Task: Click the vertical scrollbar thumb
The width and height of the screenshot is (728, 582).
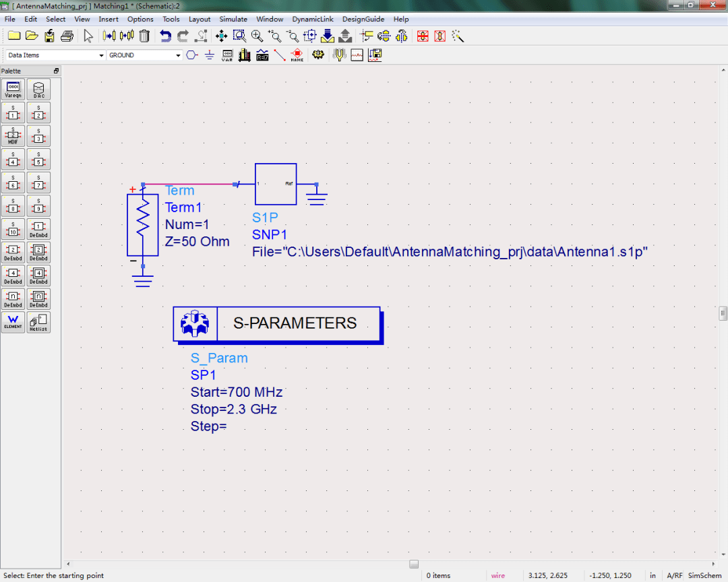Action: [723, 313]
